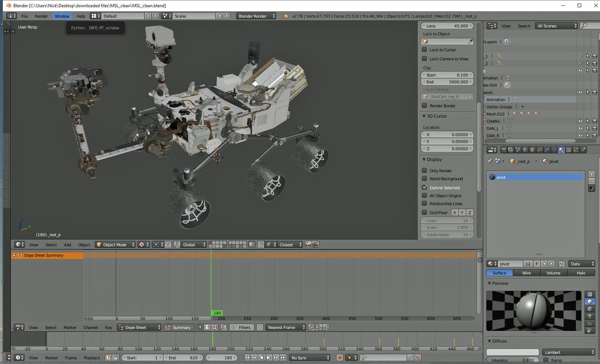Open Dope Sheet mode dropdown
600x364 pixels.
coord(139,327)
